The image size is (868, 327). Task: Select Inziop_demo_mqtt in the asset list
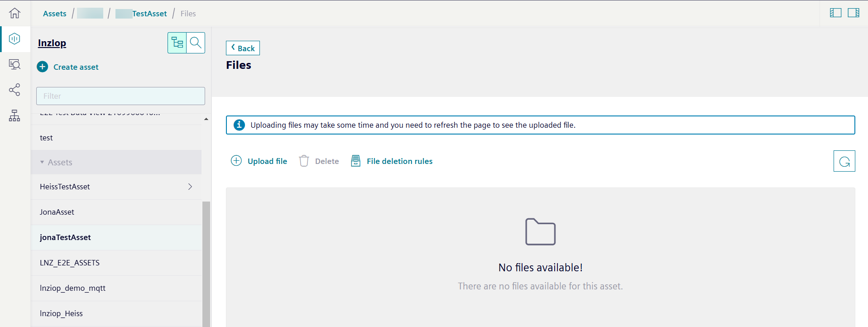[x=116, y=288]
